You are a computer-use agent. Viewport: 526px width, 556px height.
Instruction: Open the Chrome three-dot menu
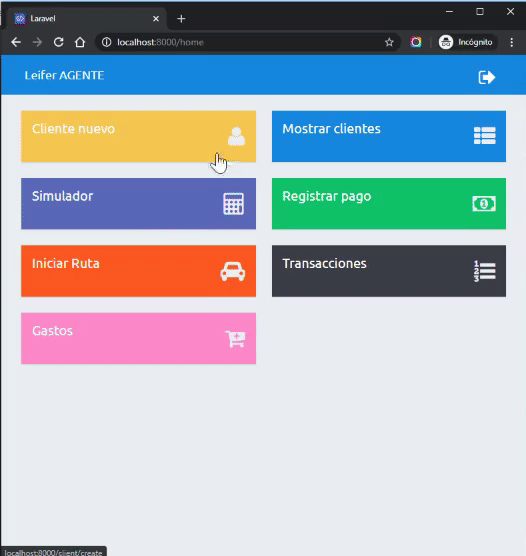coord(511,42)
